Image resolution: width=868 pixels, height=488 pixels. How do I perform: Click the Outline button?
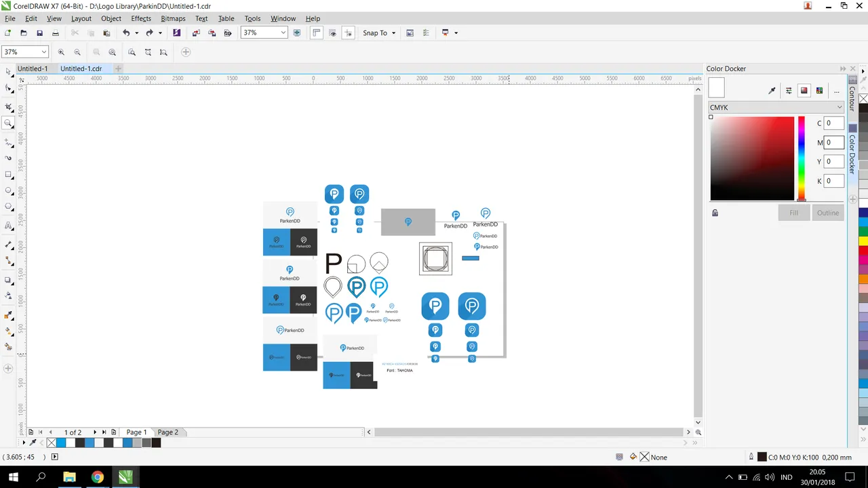pos(828,213)
